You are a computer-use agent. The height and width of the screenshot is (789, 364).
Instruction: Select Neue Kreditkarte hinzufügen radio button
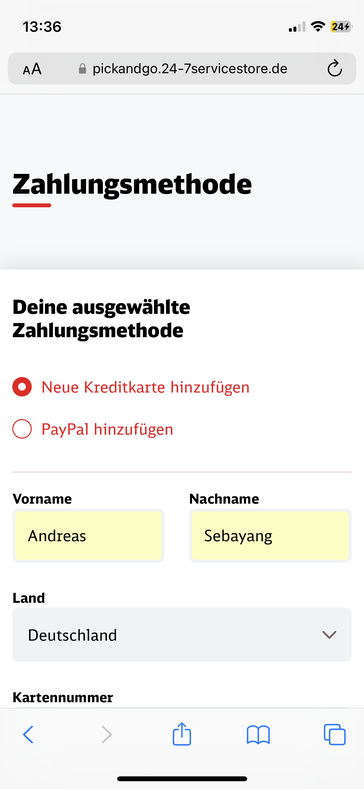click(x=22, y=387)
